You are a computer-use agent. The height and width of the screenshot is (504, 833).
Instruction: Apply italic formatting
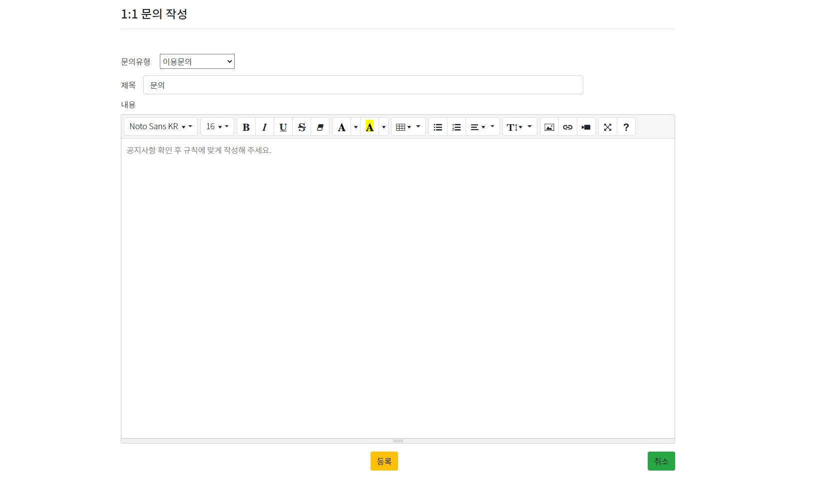click(x=264, y=127)
